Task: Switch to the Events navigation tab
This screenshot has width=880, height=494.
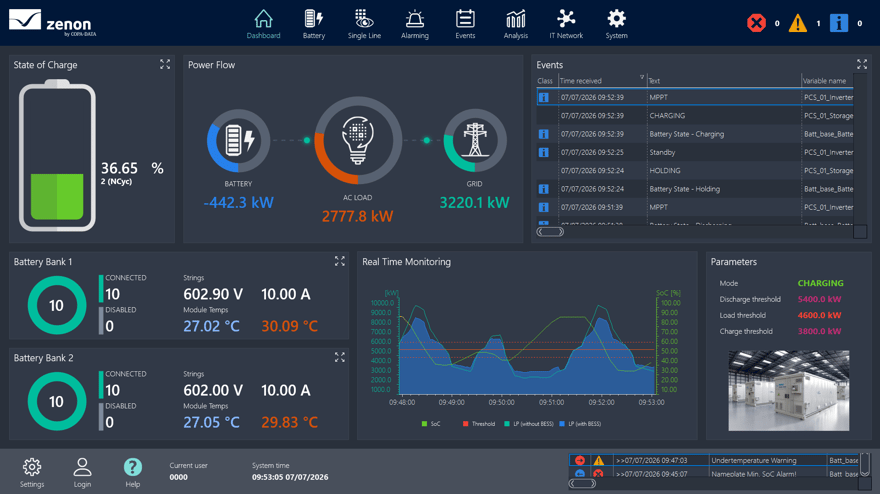Action: [465, 24]
